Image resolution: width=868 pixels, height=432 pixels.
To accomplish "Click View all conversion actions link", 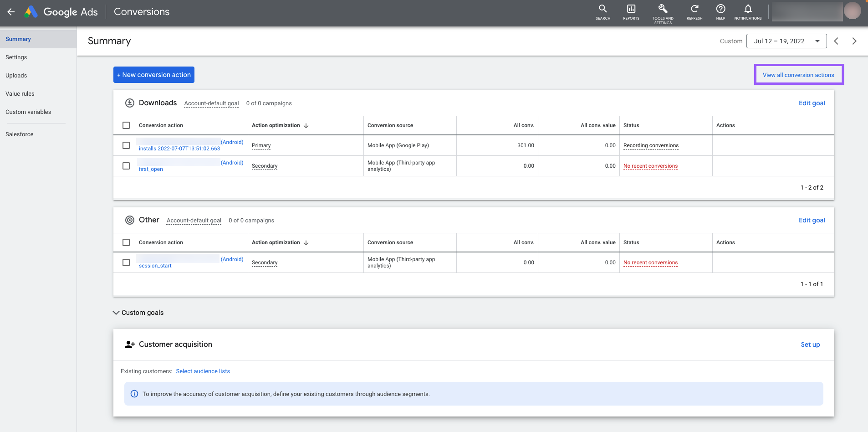I will coord(798,75).
